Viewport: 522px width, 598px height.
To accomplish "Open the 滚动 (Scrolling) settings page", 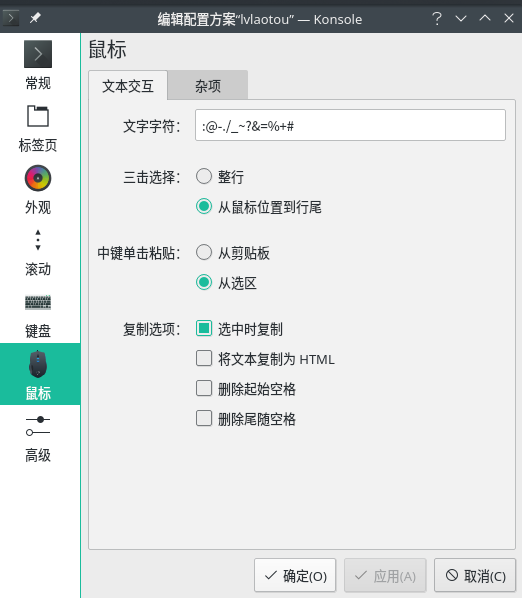I will [x=38, y=252].
